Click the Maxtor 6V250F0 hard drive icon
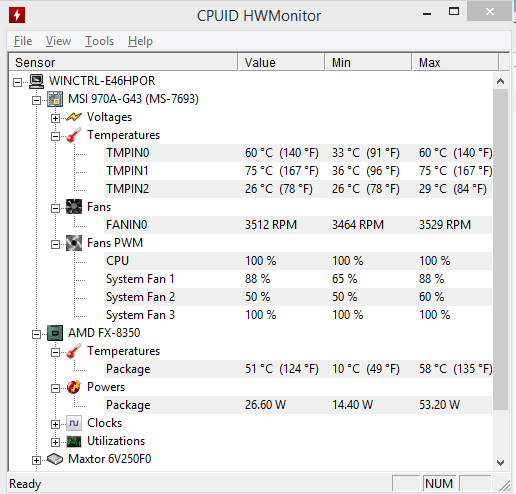 (x=55, y=459)
